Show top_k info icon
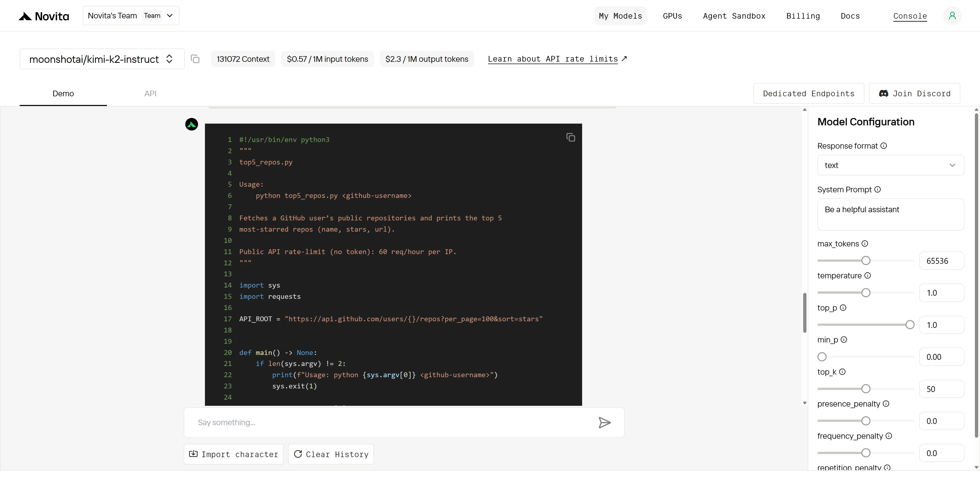 842,372
